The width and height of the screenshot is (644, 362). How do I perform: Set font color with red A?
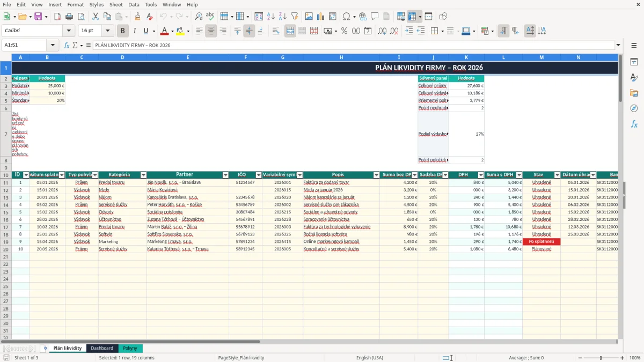[164, 31]
